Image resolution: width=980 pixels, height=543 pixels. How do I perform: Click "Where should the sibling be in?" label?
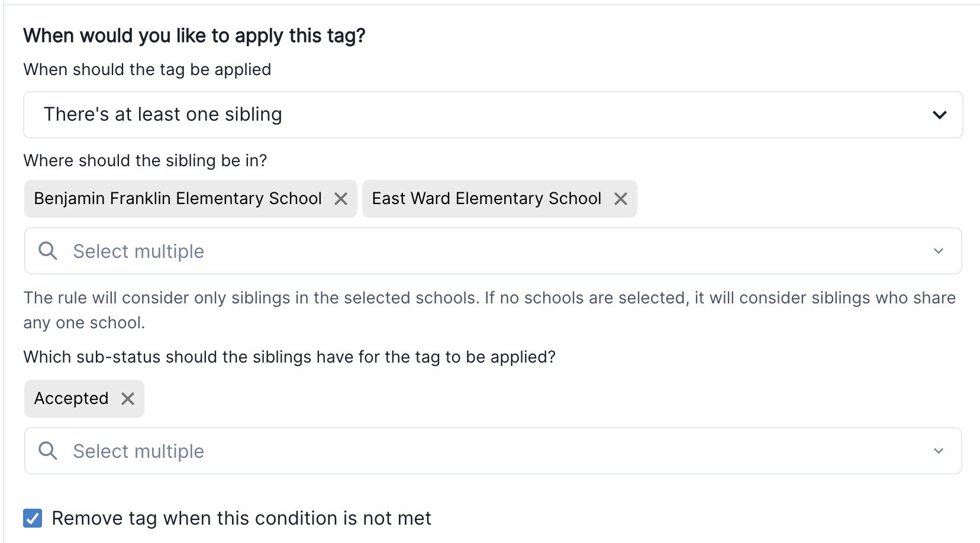pyautogui.click(x=145, y=161)
